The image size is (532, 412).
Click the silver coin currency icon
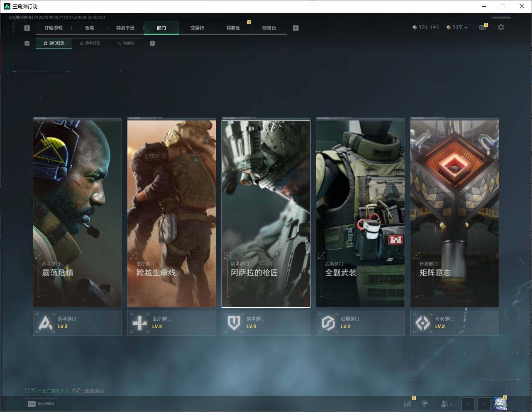[x=415, y=27]
